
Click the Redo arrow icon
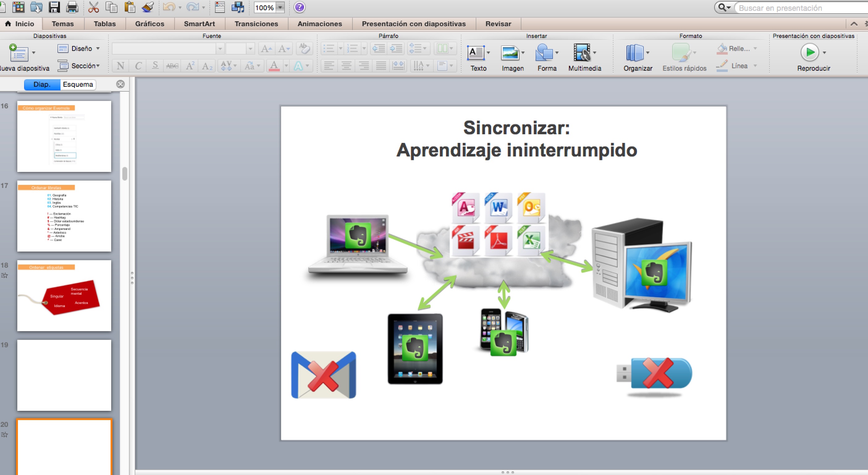point(192,7)
